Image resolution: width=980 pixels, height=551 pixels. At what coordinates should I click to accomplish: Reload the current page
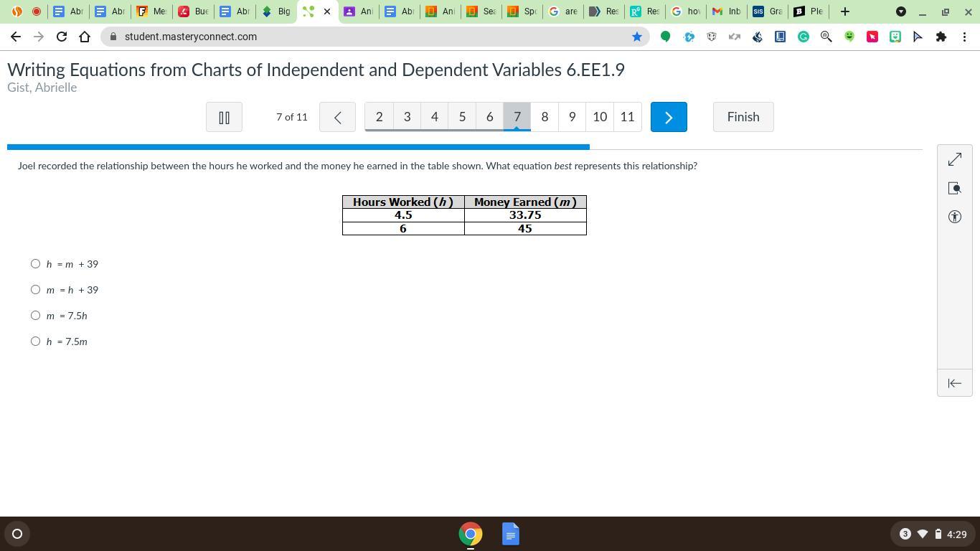click(x=62, y=37)
